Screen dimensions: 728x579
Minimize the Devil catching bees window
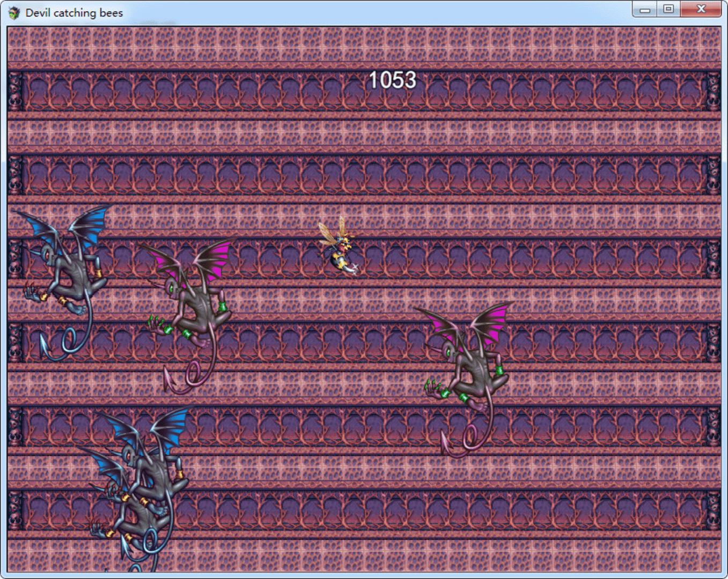645,9
